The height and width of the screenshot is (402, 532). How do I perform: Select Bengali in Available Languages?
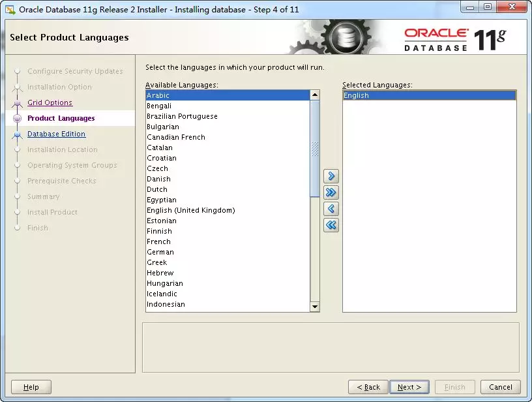pos(228,106)
